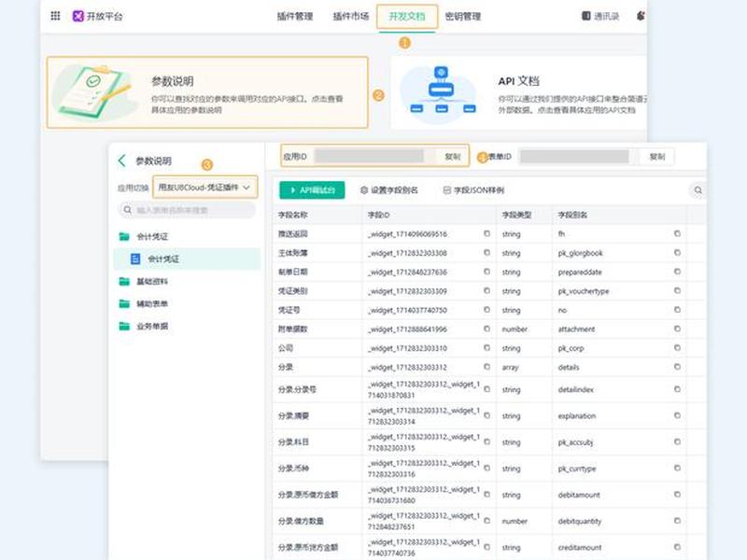Open the 通讯录 contacts icon
747x560 pixels.
tap(586, 16)
